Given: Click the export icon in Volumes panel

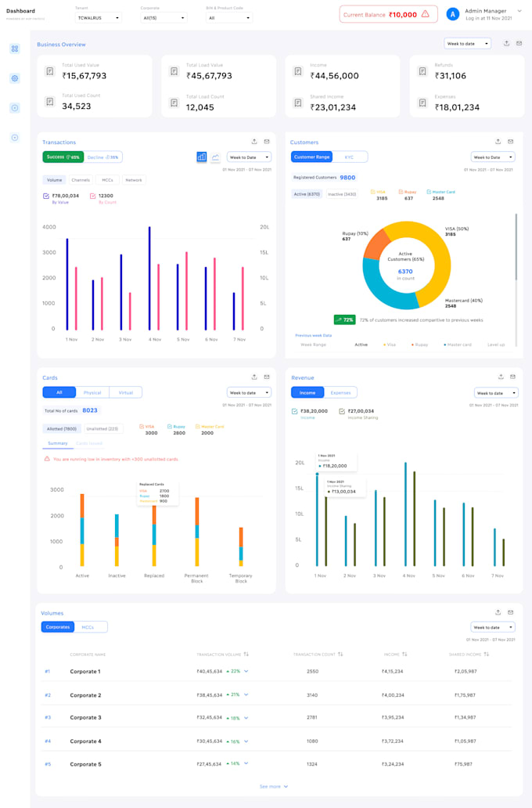Looking at the screenshot, I should (x=498, y=613).
